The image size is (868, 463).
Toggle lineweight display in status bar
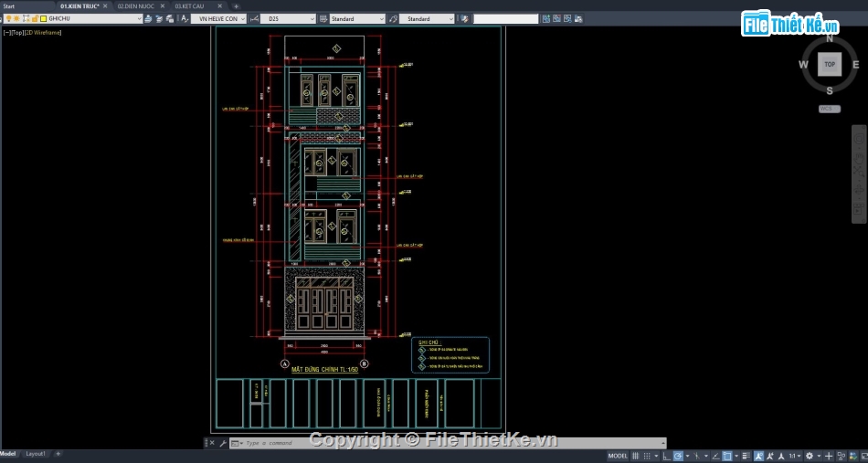(746, 456)
